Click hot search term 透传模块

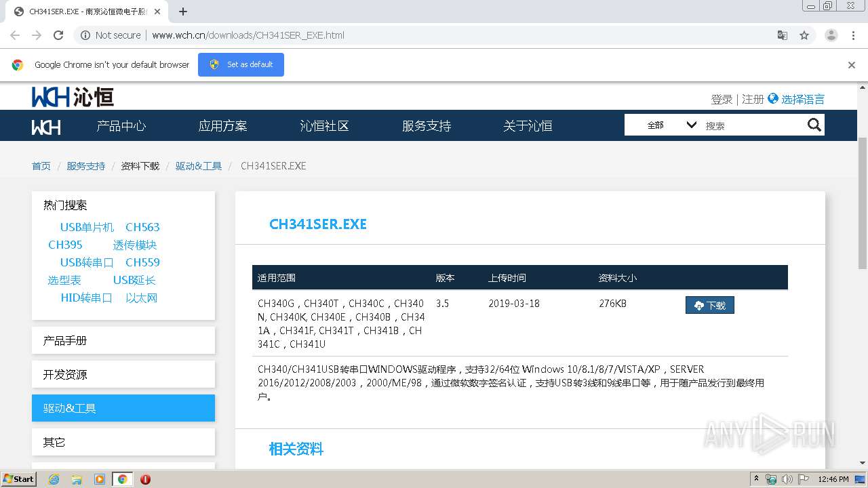135,245
